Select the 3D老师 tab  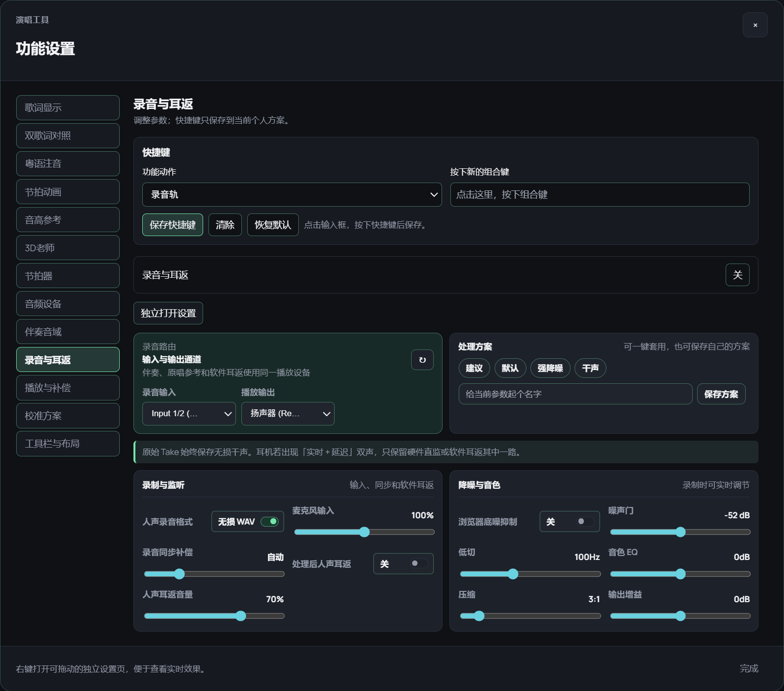coord(68,248)
